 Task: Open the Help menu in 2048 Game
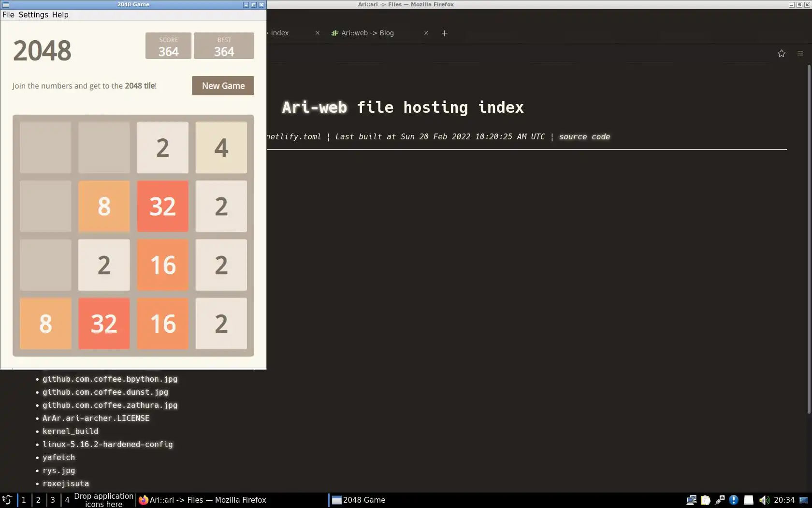coord(60,15)
